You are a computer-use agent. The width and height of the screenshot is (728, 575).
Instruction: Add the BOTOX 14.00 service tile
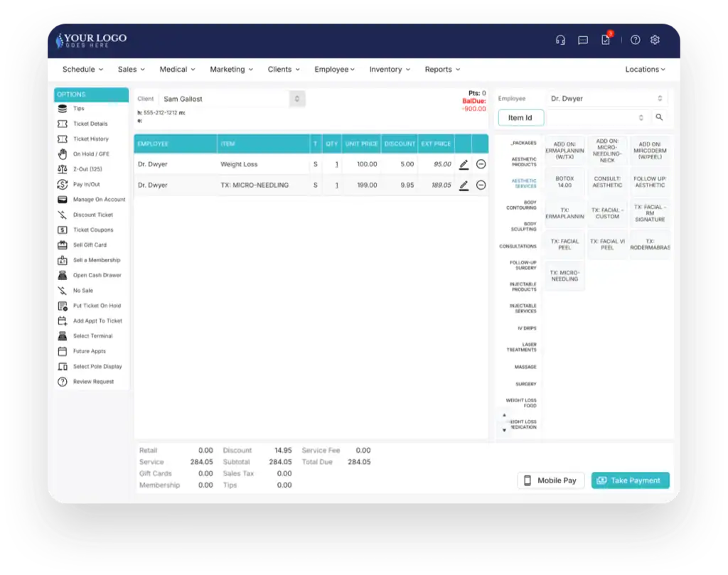(x=564, y=182)
